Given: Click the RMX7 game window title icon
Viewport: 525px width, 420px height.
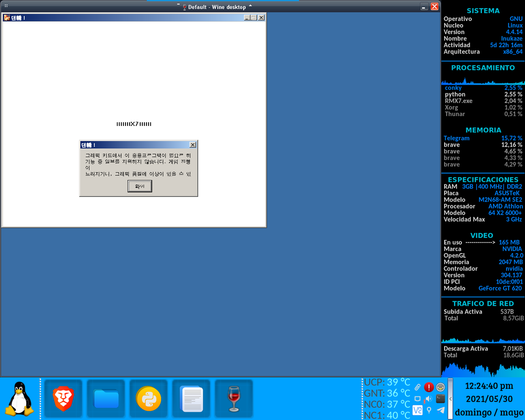Looking at the screenshot, I should point(7,17).
